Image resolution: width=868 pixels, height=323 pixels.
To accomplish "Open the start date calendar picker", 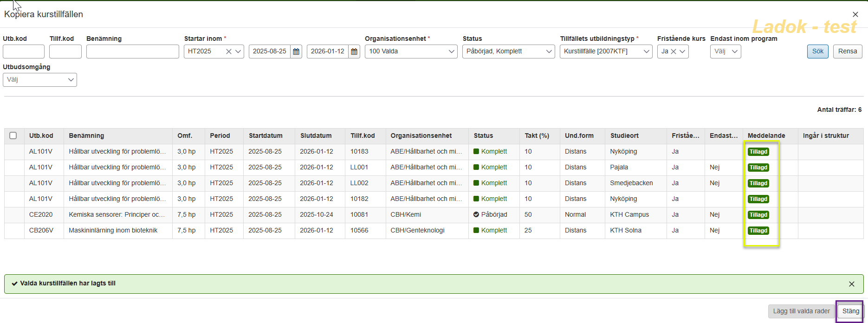I will coord(296,52).
